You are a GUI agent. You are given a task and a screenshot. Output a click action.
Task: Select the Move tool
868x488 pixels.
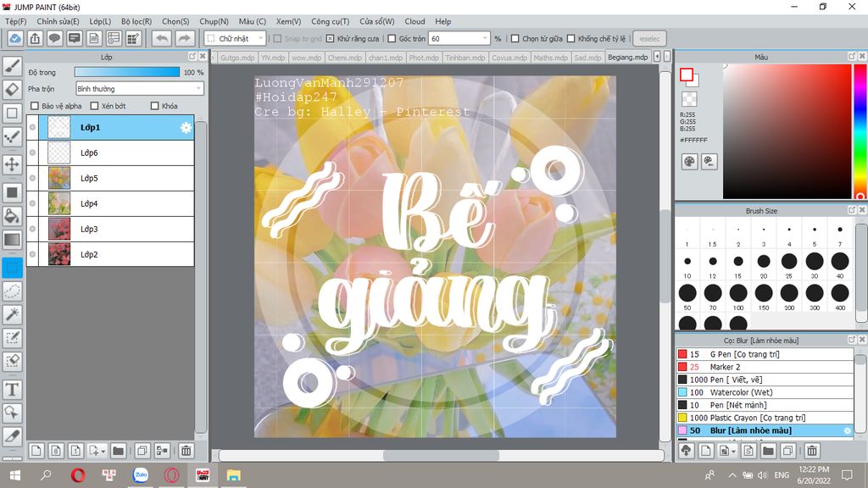click(12, 164)
